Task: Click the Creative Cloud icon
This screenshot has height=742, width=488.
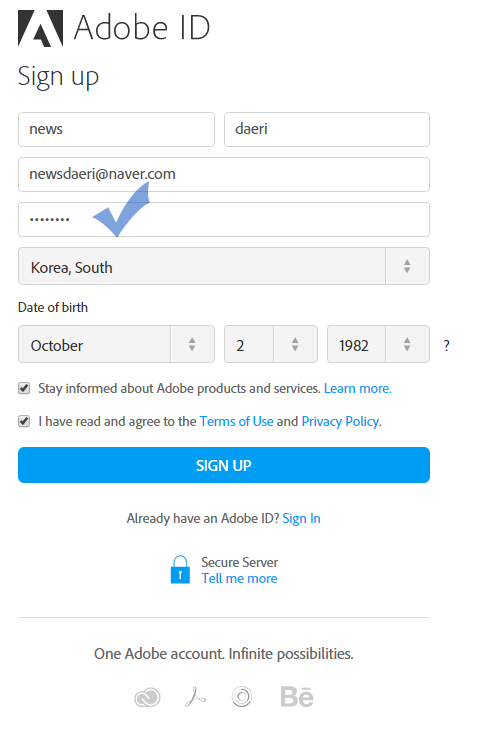Action: (147, 698)
